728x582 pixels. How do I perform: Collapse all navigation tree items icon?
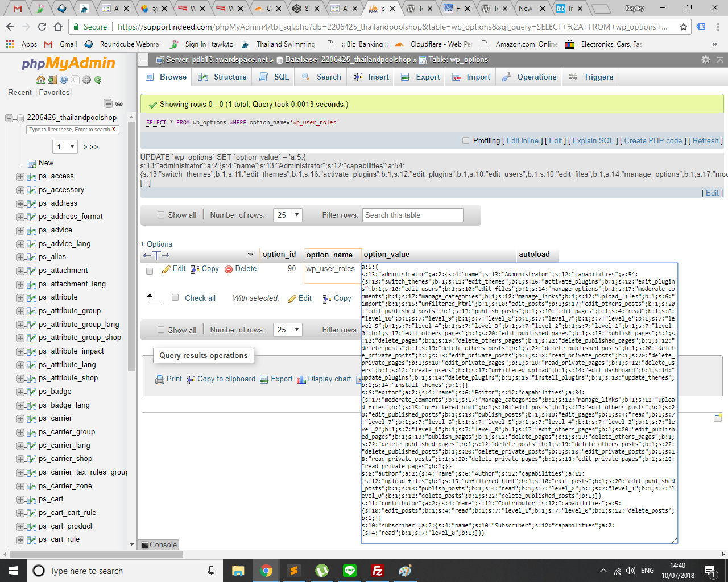click(x=107, y=103)
